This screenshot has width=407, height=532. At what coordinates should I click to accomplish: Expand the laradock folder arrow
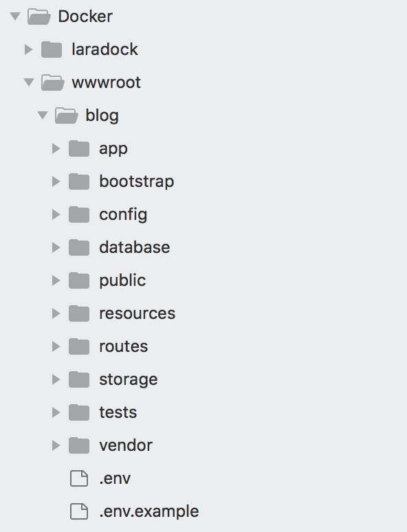[x=28, y=49]
